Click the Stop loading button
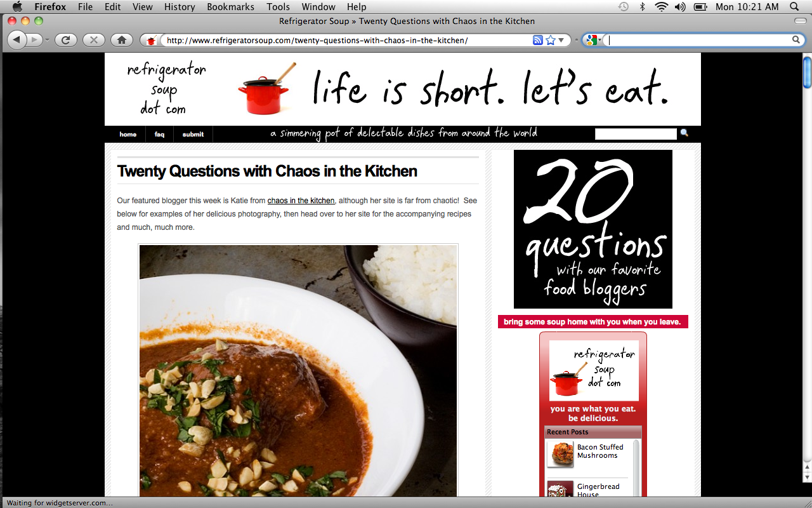812x508 pixels. [94, 40]
